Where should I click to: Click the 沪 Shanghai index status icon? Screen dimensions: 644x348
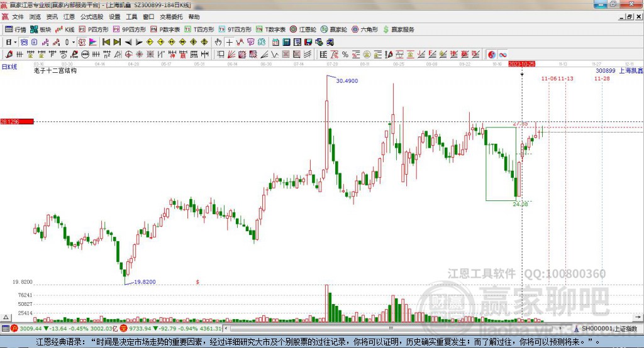point(14,329)
